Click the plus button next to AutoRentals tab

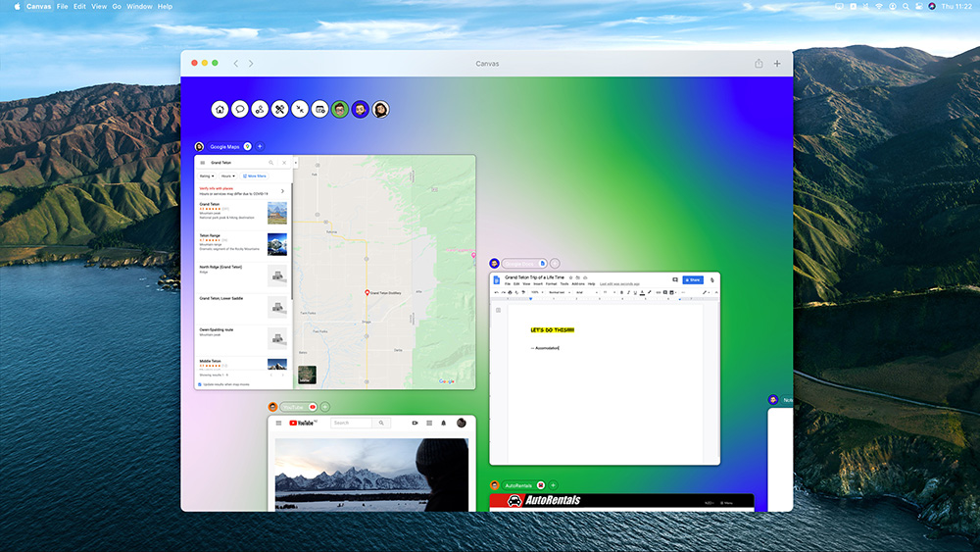pos(553,485)
